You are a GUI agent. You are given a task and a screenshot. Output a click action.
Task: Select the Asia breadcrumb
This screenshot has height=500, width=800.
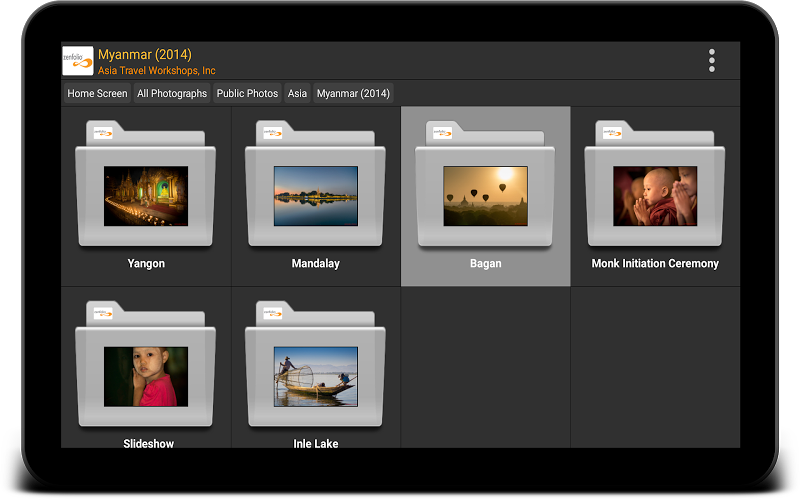click(x=297, y=93)
